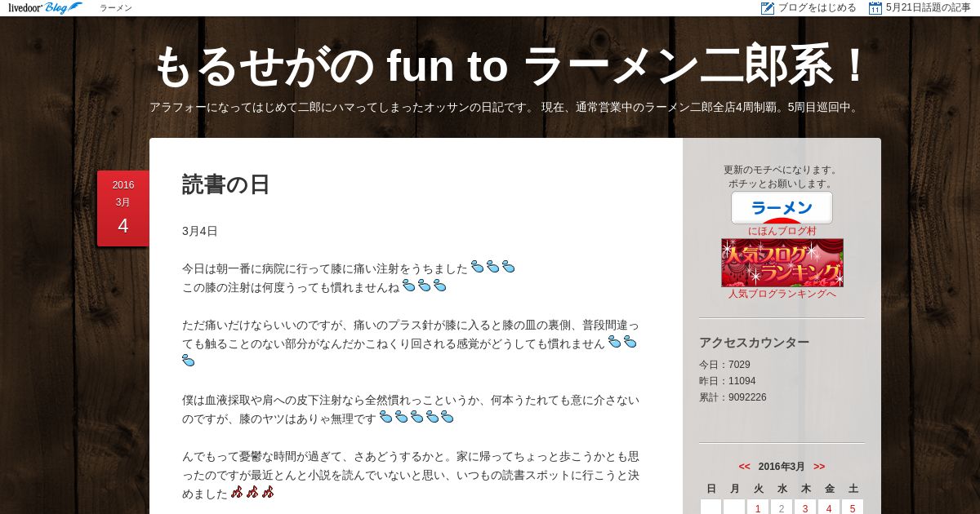Go to next month with >> arrow
Image resolution: width=980 pixels, height=514 pixels.
tap(819, 467)
